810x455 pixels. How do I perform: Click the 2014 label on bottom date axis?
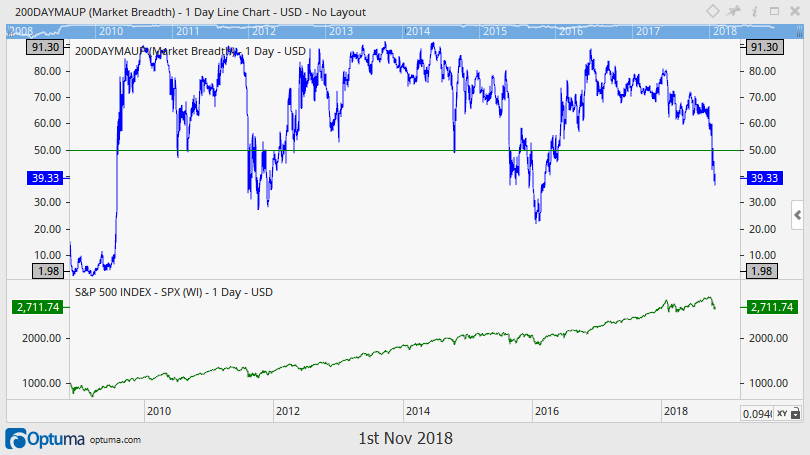click(417, 411)
